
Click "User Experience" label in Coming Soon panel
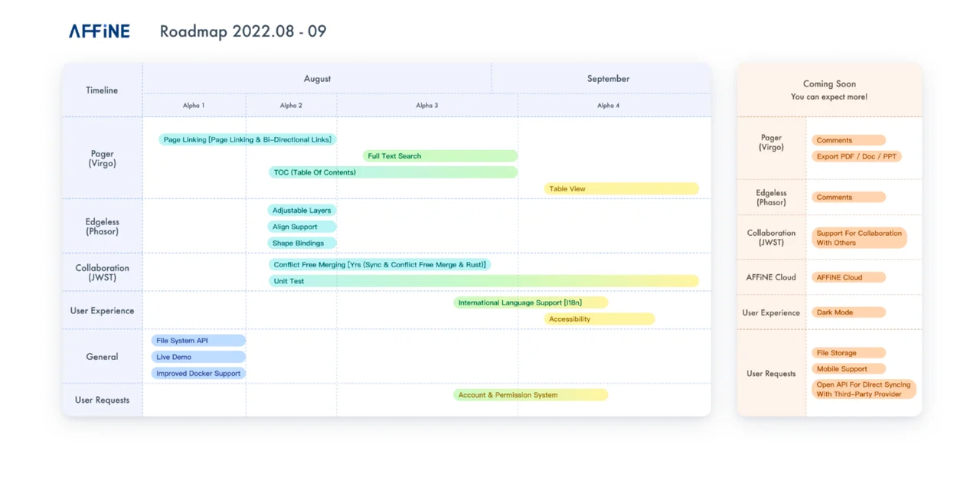pos(771,312)
